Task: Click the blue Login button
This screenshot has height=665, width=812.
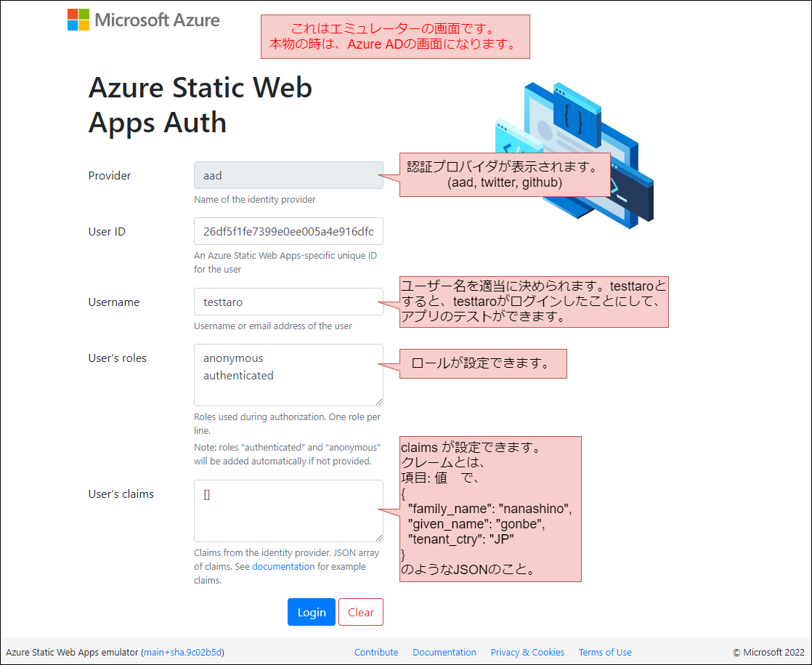Action: click(312, 612)
